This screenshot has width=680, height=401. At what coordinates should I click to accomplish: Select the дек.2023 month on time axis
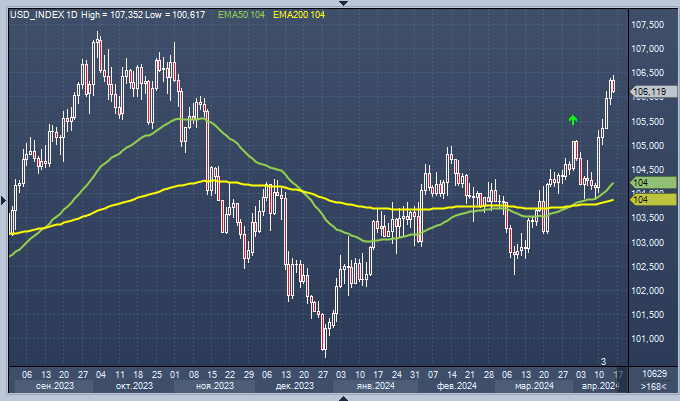(296, 386)
